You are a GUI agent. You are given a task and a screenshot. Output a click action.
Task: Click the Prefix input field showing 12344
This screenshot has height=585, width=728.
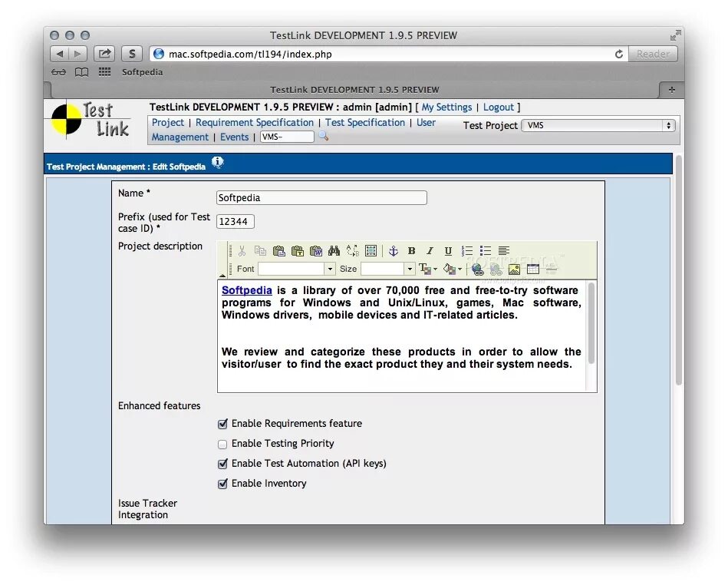[x=235, y=222]
